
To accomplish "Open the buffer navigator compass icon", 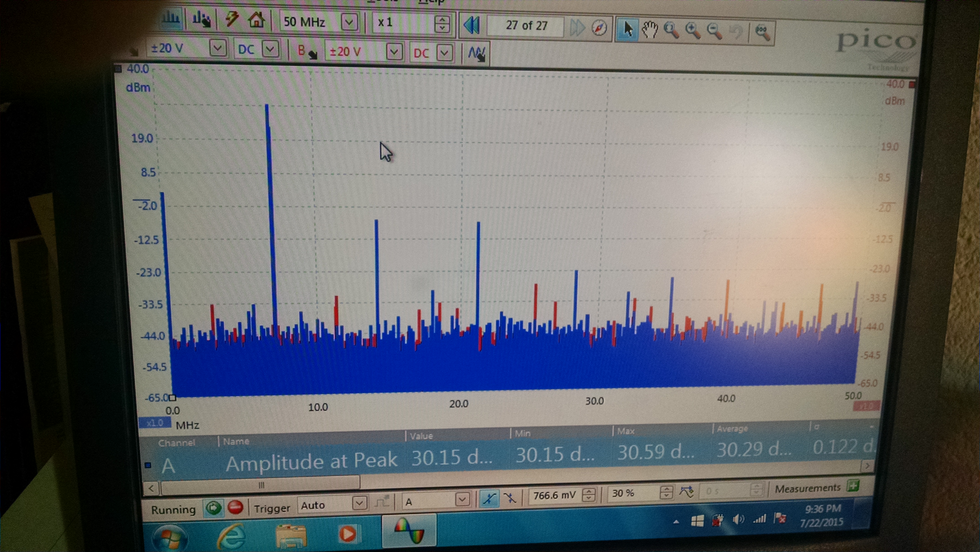I will pyautogui.click(x=599, y=28).
